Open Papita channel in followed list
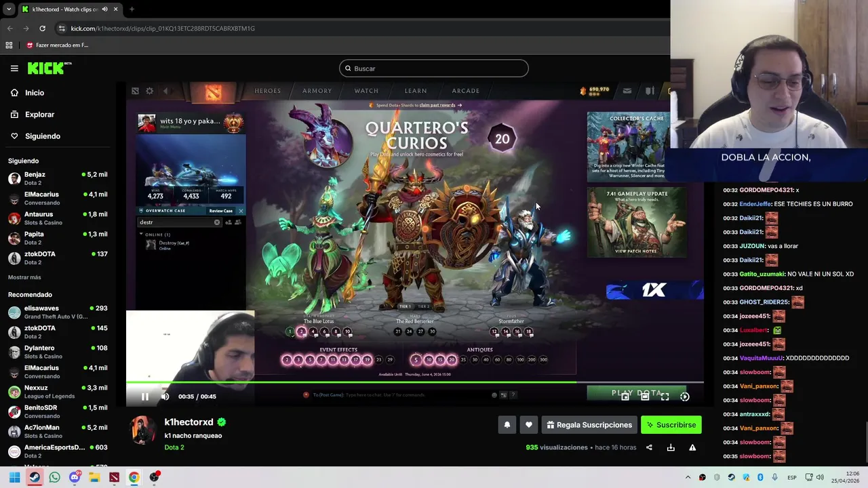 pyautogui.click(x=58, y=238)
